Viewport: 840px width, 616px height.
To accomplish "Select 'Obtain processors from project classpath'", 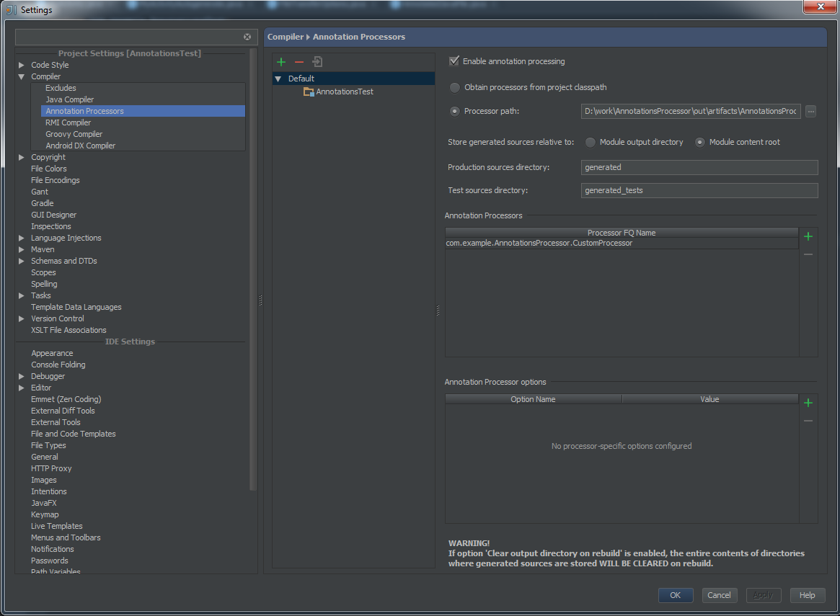I will [454, 86].
